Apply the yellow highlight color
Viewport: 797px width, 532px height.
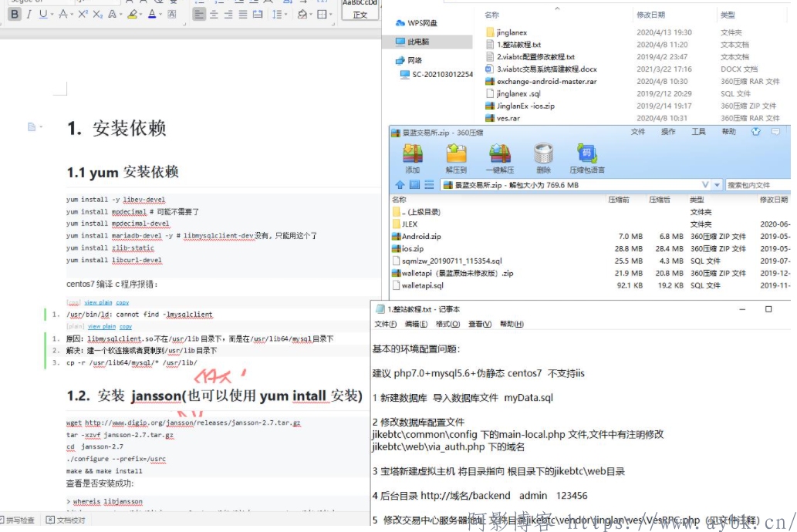(x=132, y=14)
